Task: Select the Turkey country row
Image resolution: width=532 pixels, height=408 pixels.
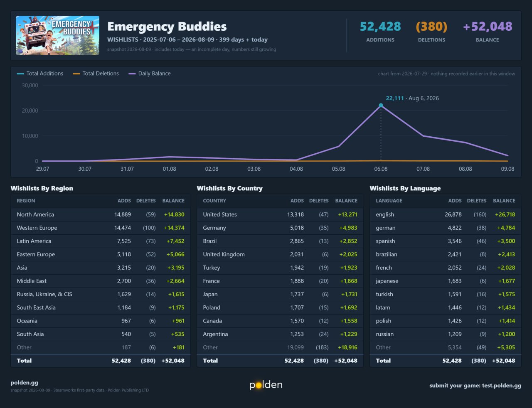Action: [280, 268]
